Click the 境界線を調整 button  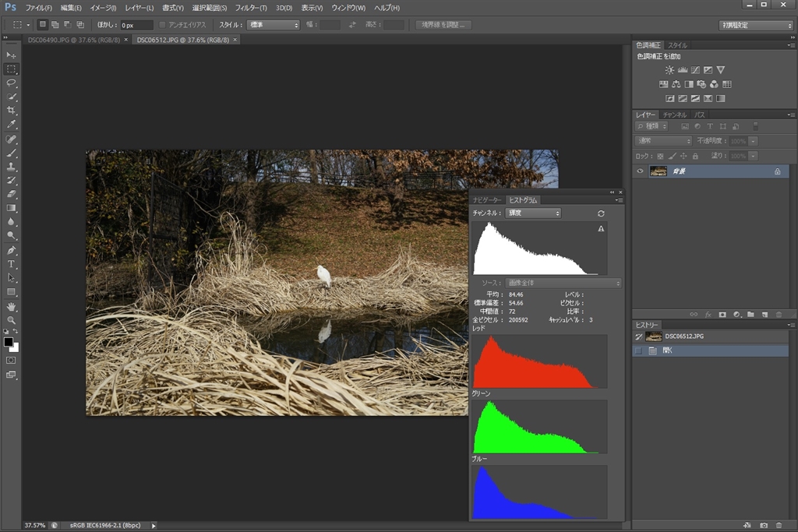[443, 25]
